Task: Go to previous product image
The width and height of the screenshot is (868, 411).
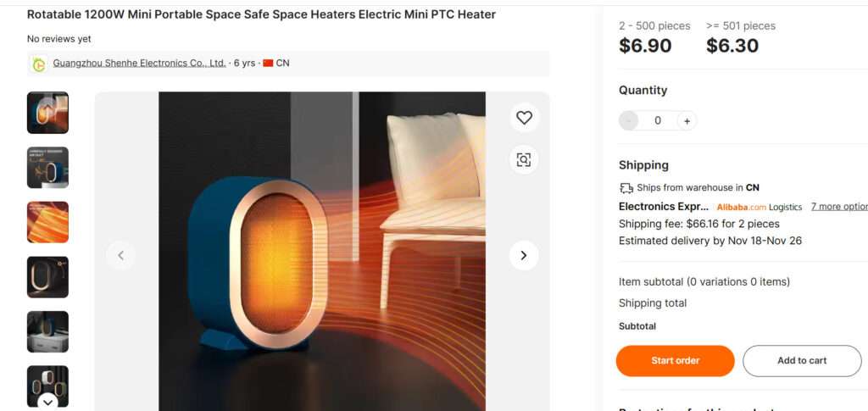Action: (x=120, y=255)
